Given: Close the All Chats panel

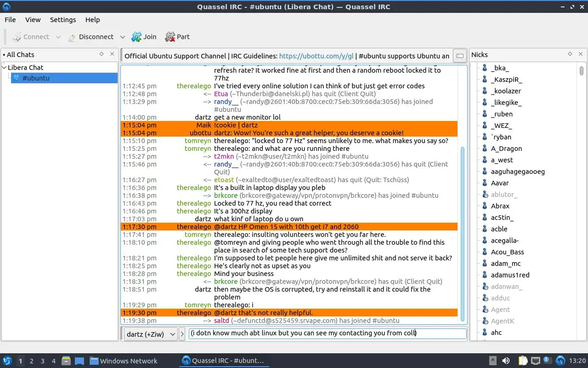Looking at the screenshot, I should [112, 54].
